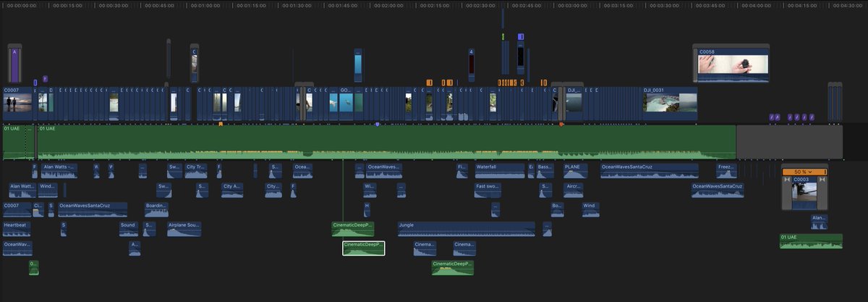Select the PLANE audio clip
The width and height of the screenshot is (868, 302).
(575, 170)
